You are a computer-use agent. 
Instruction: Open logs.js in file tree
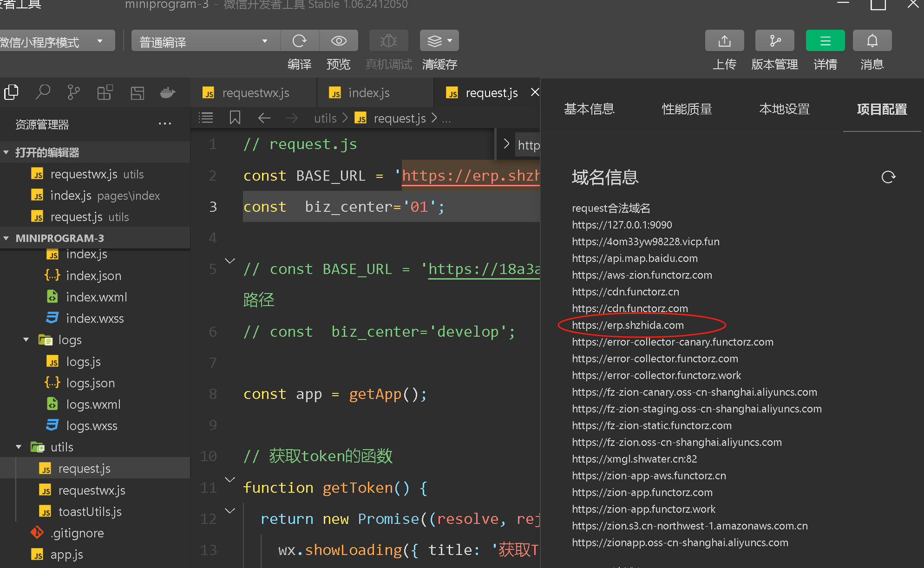(x=95, y=362)
